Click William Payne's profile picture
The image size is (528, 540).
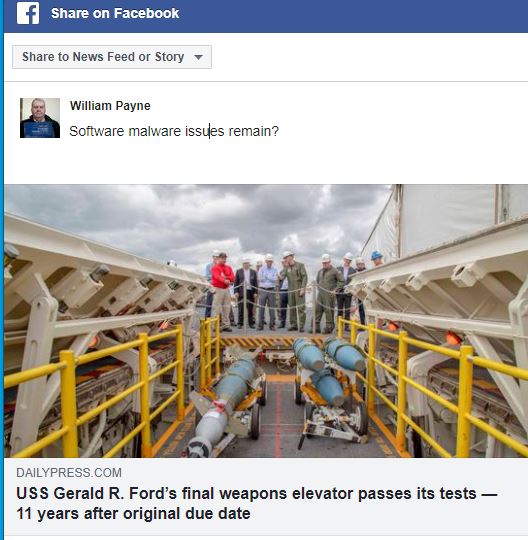[x=40, y=118]
